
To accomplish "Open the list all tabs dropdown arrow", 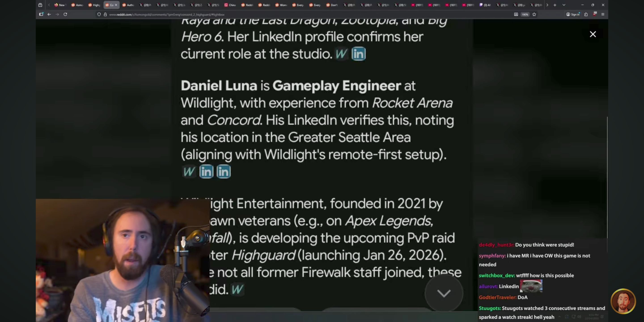I will click(564, 5).
